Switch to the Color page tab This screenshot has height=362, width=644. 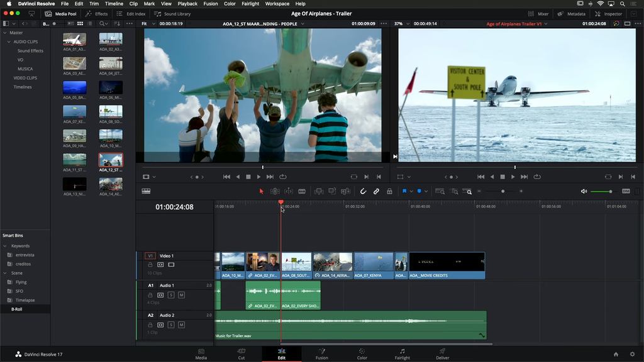pyautogui.click(x=362, y=354)
